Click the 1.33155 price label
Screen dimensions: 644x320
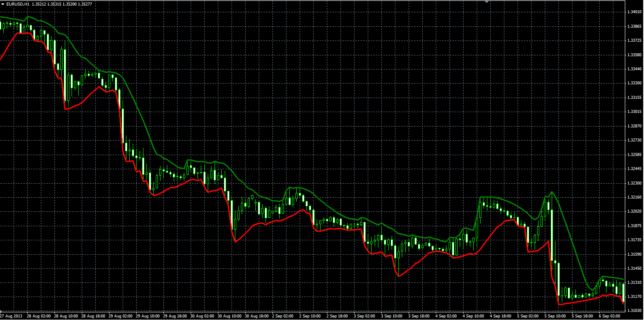635,98
